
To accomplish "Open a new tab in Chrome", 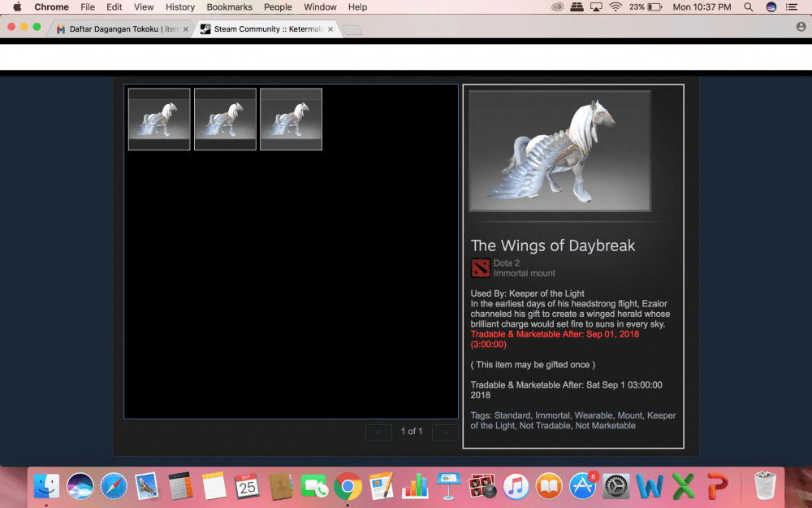I will pyautogui.click(x=352, y=30).
